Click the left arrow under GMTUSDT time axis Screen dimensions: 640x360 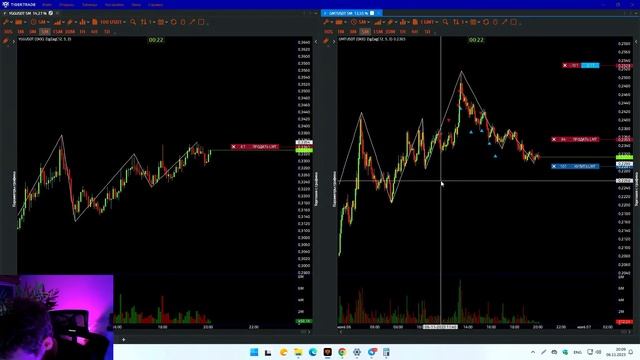341,332
